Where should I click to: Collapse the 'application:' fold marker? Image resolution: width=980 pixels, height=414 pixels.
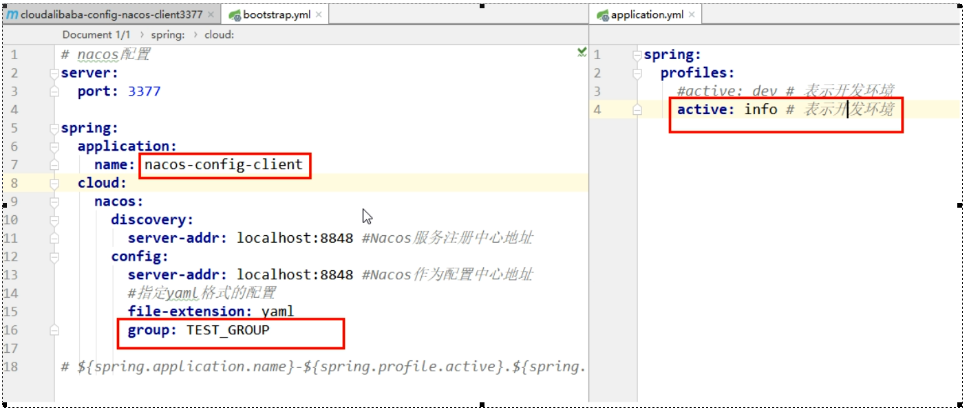(54, 146)
